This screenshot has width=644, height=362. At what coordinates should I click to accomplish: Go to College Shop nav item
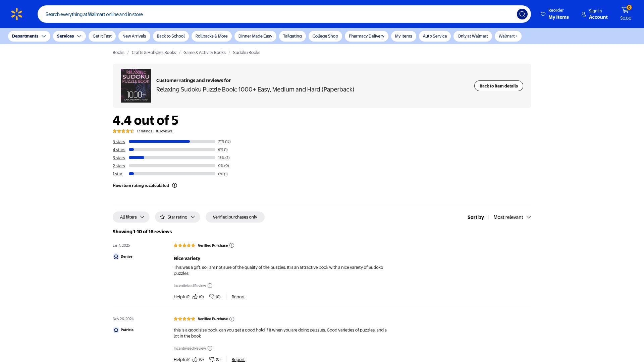point(325,36)
